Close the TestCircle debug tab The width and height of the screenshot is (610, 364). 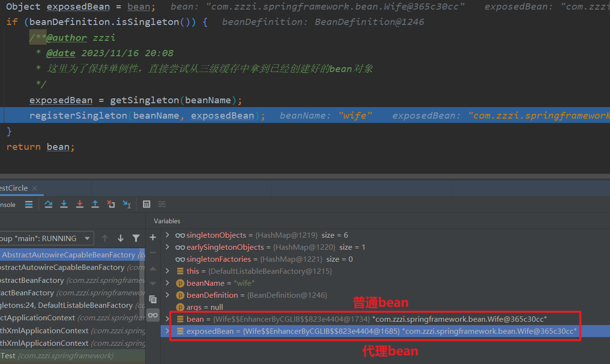35,188
